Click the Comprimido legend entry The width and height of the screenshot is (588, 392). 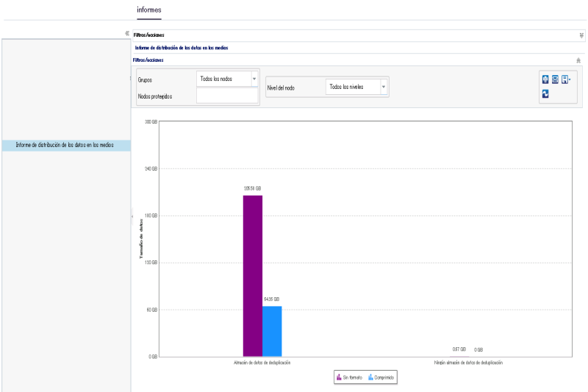(x=381, y=377)
